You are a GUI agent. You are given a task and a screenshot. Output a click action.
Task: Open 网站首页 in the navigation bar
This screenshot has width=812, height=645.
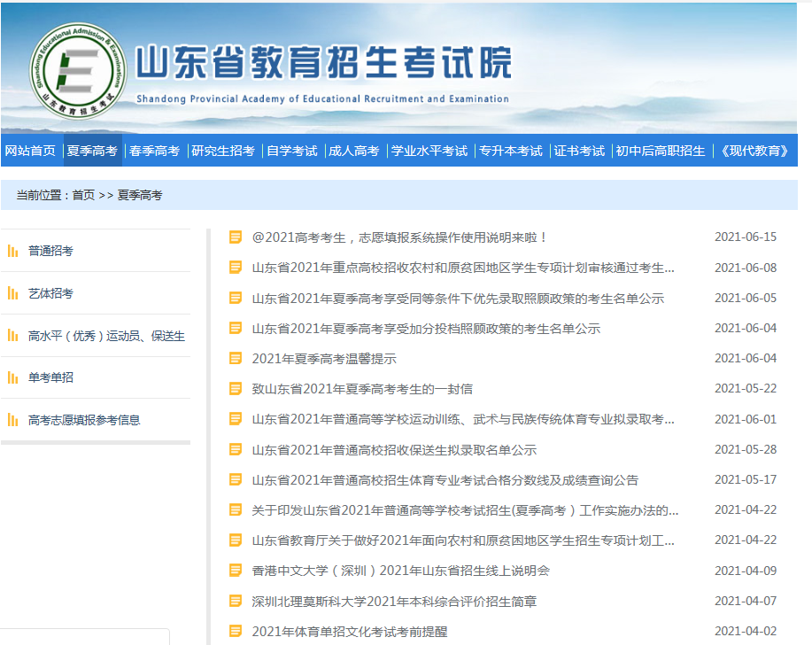(30, 151)
